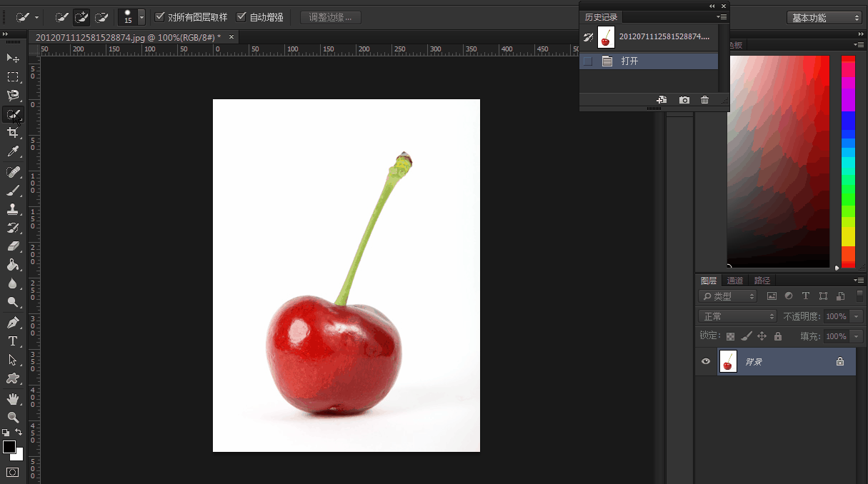Open the brush size picker dropdown
This screenshot has height=484, width=868.
pos(141,17)
